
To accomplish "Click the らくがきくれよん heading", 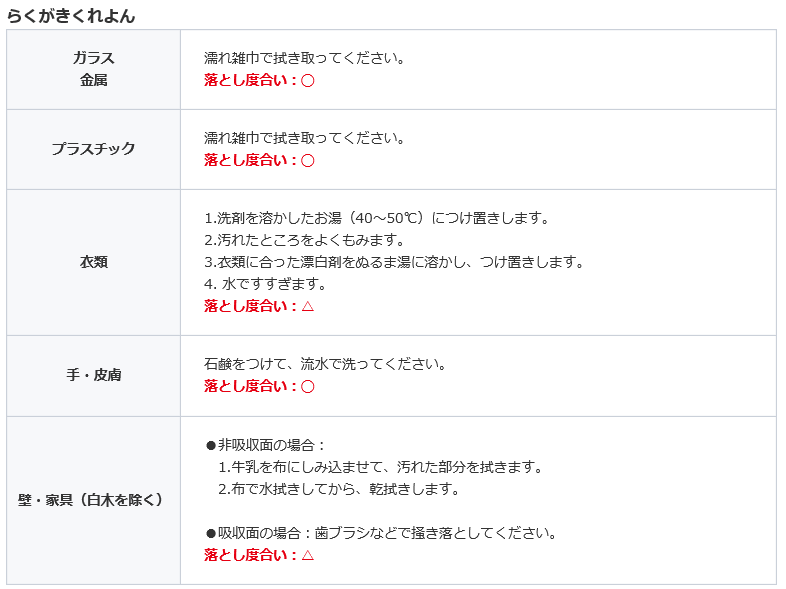I will point(71,16).
